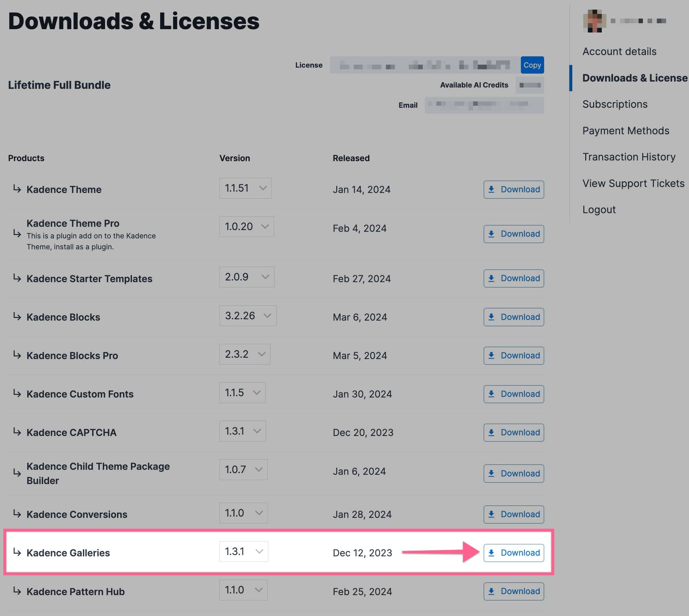Click the Available AI Credits value
This screenshot has width=689, height=616.
coord(530,85)
